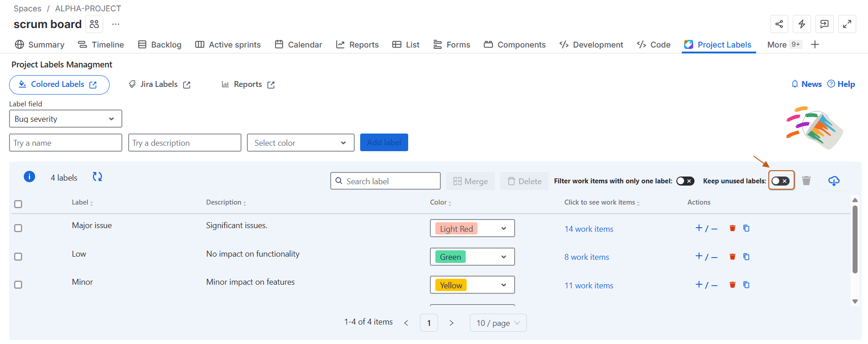Image resolution: width=868 pixels, height=344 pixels.
Task: Click the lightning bolt automation icon
Action: coord(801,24)
